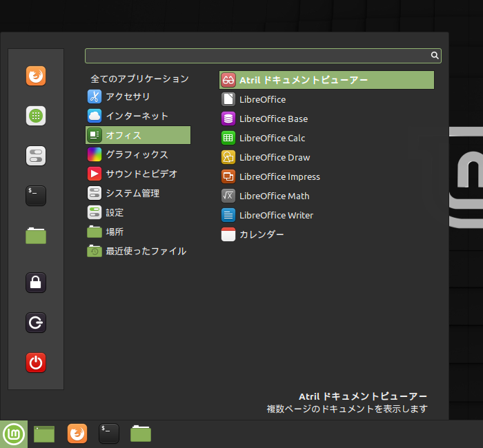The image size is (483, 448).
Task: Launch Software Manager from the favorites sidebar
Action: click(x=36, y=116)
